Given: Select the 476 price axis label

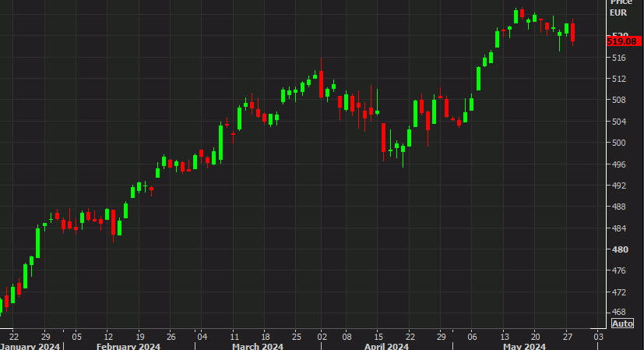Looking at the screenshot, I should 618,270.
